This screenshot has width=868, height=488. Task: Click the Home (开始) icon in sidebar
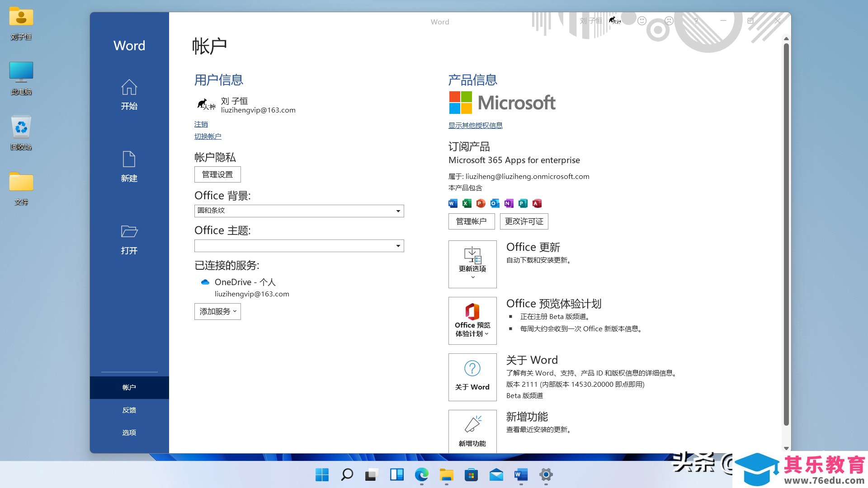129,87
